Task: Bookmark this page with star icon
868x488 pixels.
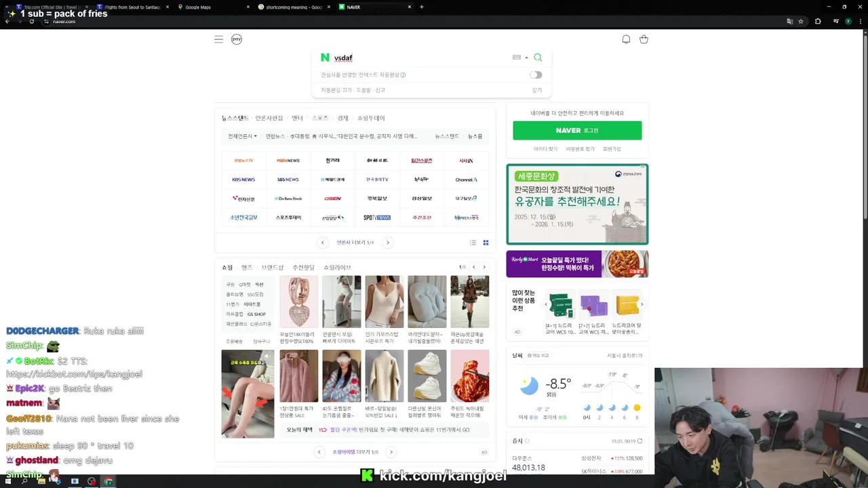Action: 801,22
